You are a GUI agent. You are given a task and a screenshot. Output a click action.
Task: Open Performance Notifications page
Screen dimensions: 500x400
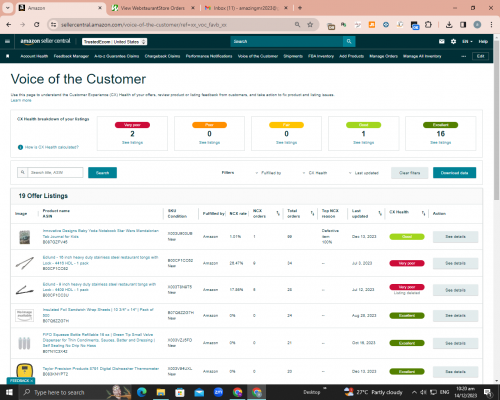(x=209, y=56)
